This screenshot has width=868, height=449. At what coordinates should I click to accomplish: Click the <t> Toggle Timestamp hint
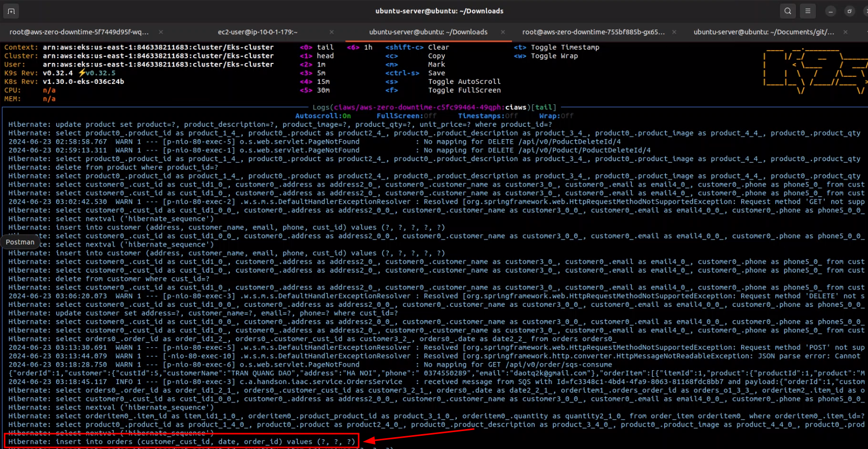tap(556, 47)
